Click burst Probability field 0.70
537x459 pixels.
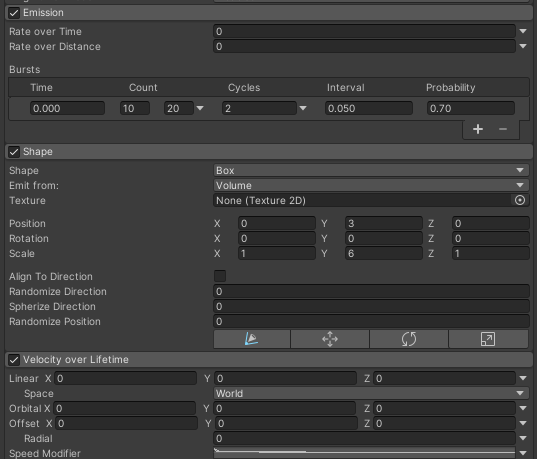pyautogui.click(x=471, y=108)
